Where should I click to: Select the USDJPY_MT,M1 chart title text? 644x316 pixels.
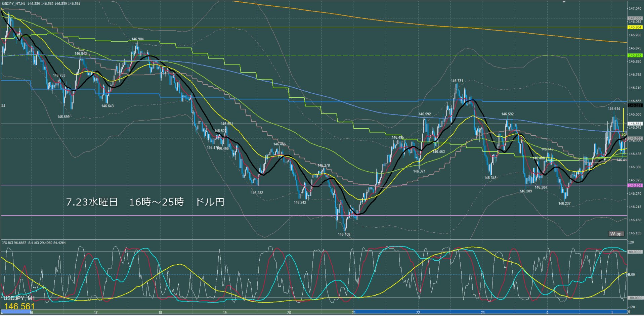pyautogui.click(x=13, y=4)
